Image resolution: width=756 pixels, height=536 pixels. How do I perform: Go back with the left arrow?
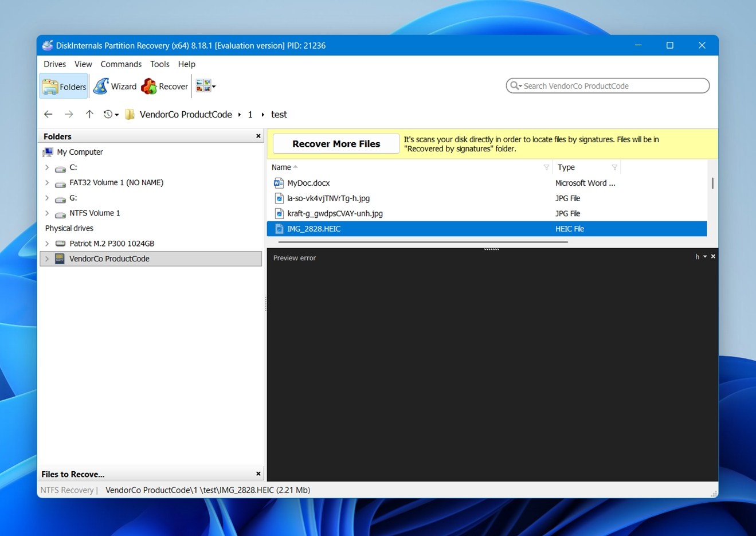coord(48,115)
